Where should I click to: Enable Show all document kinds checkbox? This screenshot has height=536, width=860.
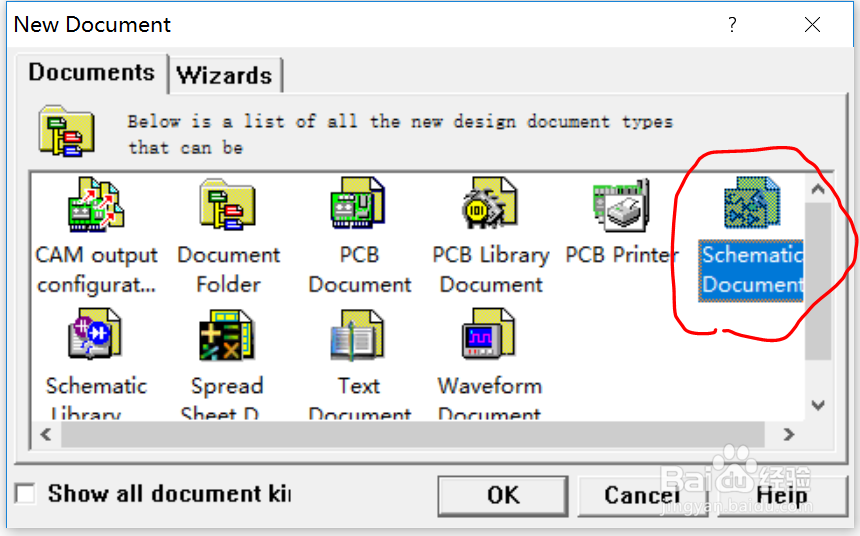(x=25, y=493)
